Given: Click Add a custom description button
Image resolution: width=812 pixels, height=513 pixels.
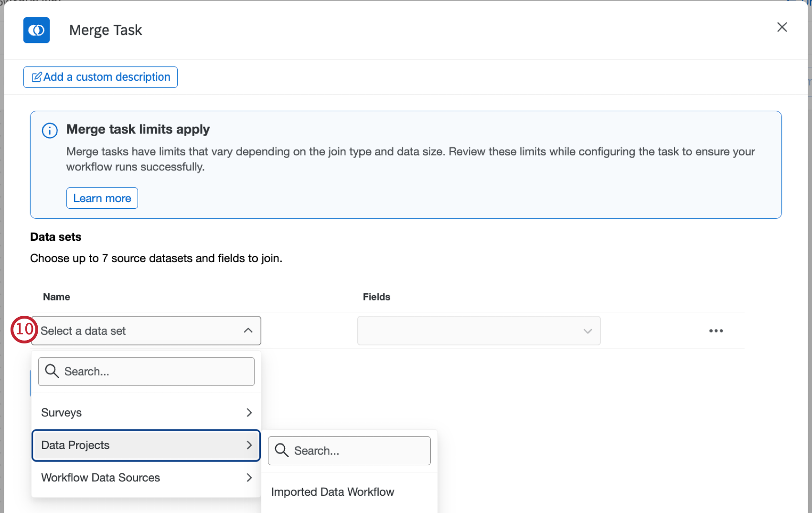Looking at the screenshot, I should click(100, 77).
